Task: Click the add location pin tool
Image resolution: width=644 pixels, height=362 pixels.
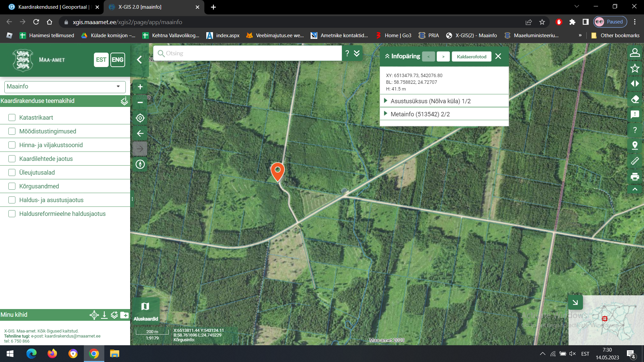Action: (635, 145)
